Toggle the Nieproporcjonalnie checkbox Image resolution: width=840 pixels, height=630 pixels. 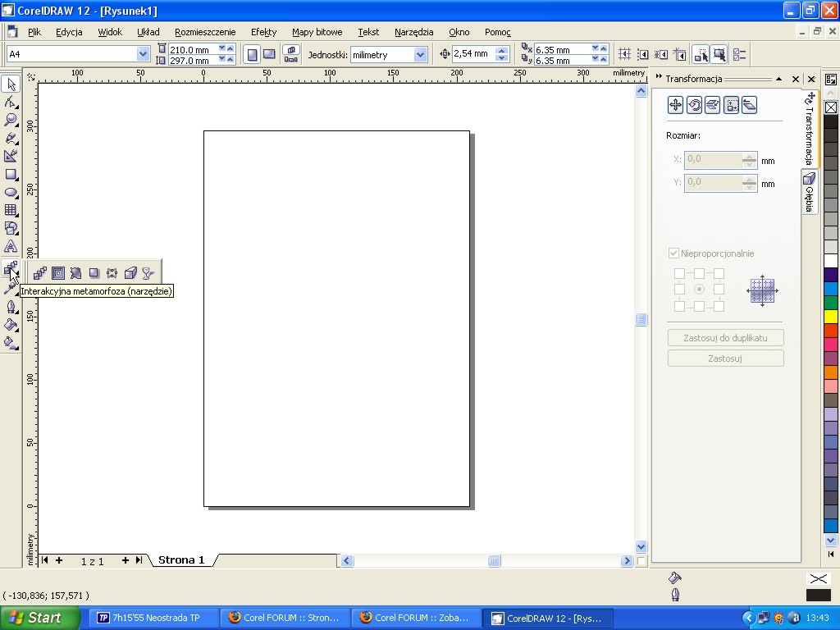pyautogui.click(x=674, y=253)
